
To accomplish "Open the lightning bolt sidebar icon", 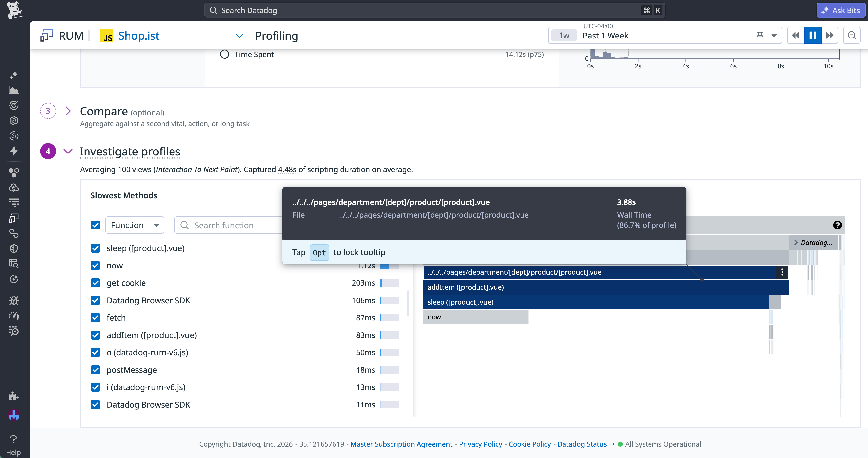I will [x=14, y=151].
